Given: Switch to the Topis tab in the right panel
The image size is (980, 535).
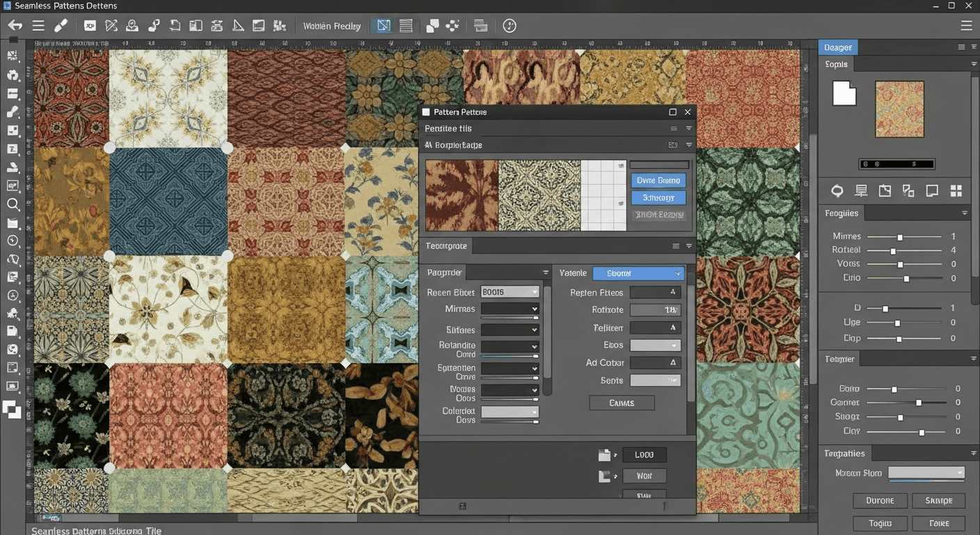Looking at the screenshot, I should [x=835, y=63].
